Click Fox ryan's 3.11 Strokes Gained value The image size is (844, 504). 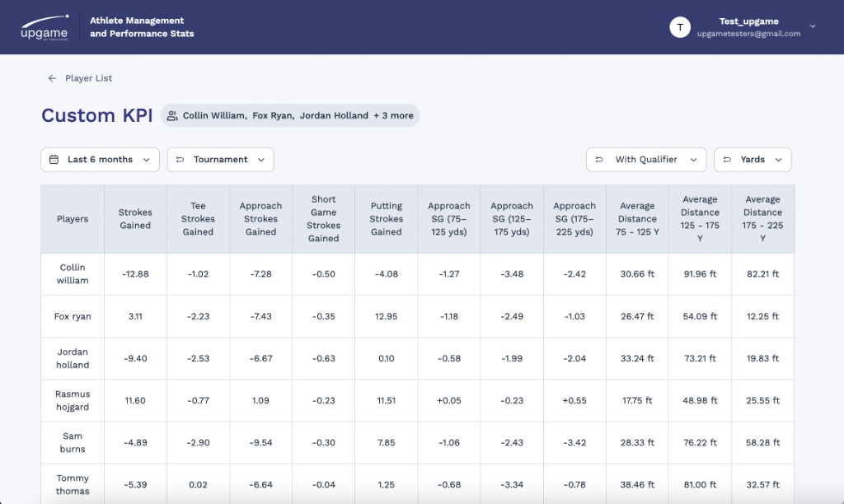click(135, 316)
